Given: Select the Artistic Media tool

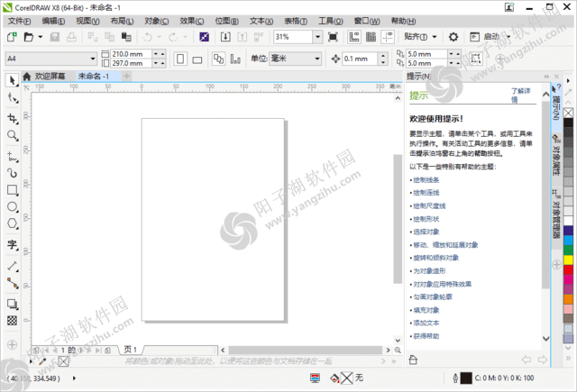Looking at the screenshot, I should 13,173.
